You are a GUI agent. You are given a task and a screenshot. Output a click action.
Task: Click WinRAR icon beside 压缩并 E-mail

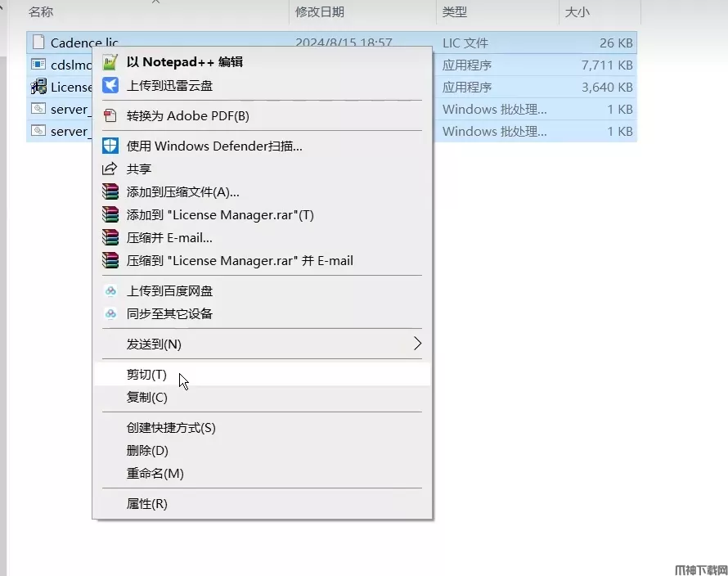tap(110, 237)
